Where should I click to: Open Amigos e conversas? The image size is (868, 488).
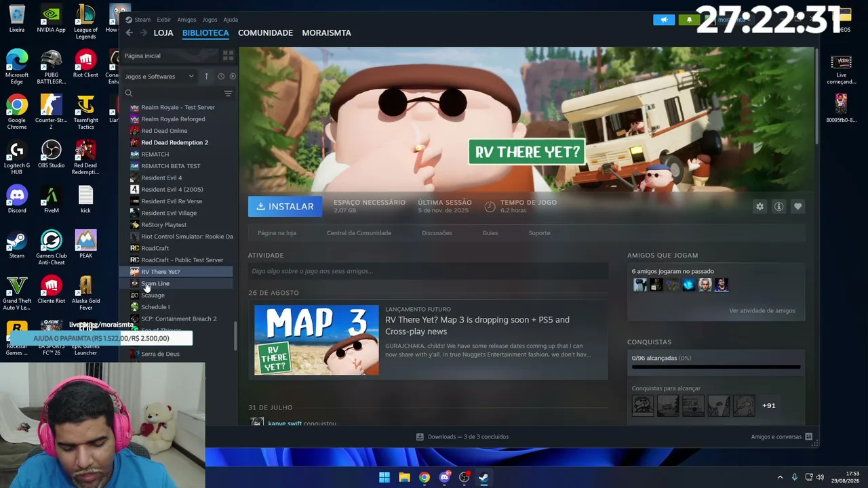(x=781, y=437)
